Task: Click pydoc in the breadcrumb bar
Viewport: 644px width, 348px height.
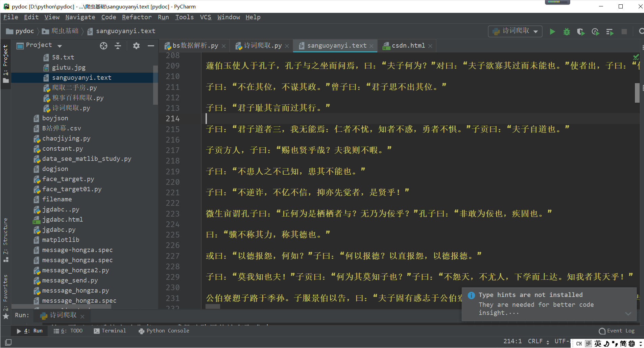Action: [20, 31]
